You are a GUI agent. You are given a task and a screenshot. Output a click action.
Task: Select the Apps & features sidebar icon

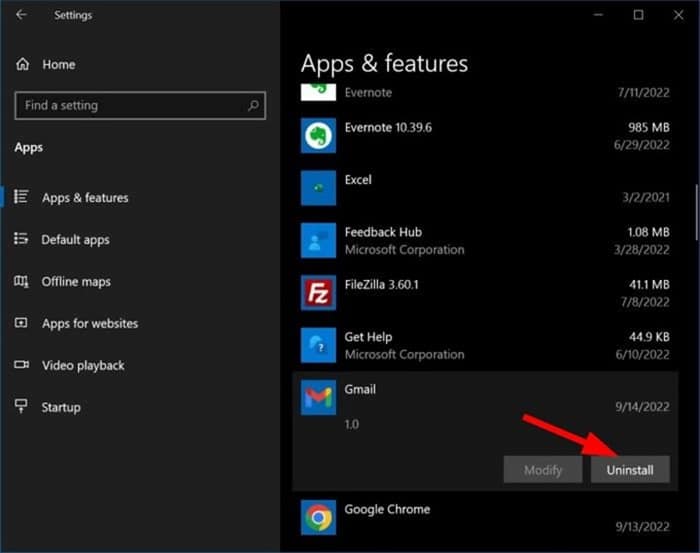pyautogui.click(x=21, y=197)
